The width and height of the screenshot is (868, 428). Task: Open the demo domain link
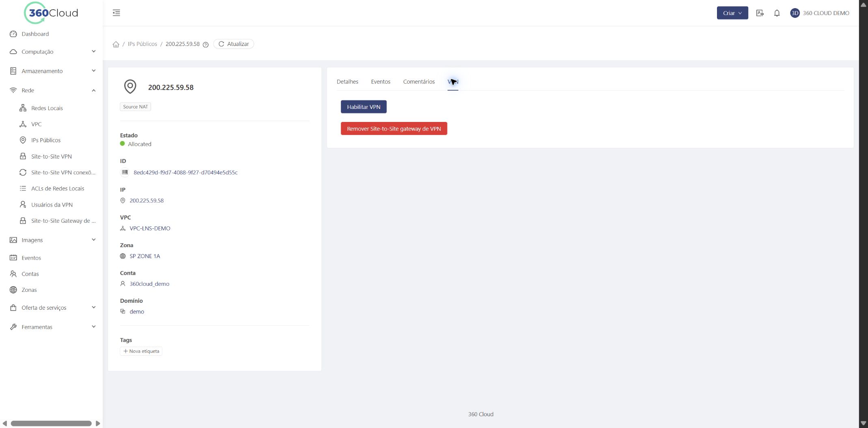[137, 312]
